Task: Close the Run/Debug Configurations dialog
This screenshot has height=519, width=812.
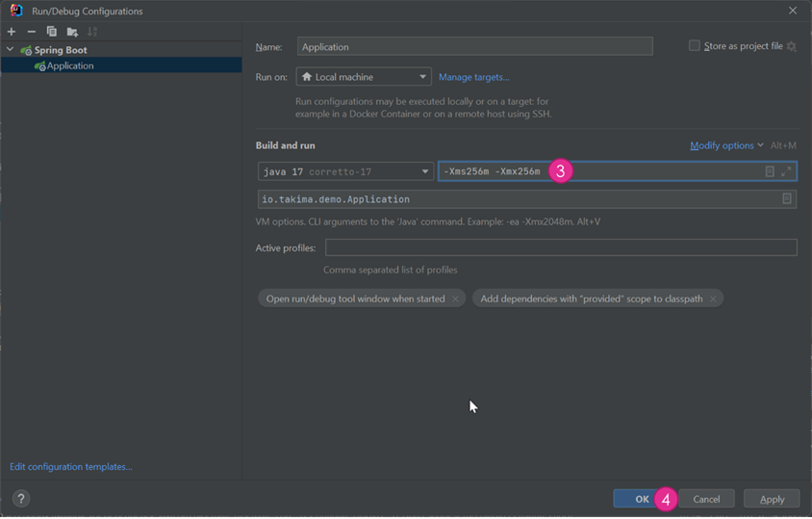Action: 793,11
